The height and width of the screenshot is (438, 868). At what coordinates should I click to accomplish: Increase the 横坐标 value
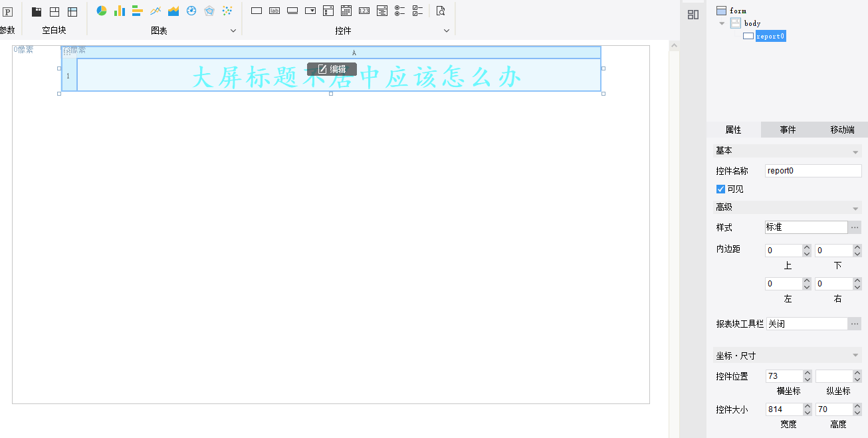click(x=808, y=374)
